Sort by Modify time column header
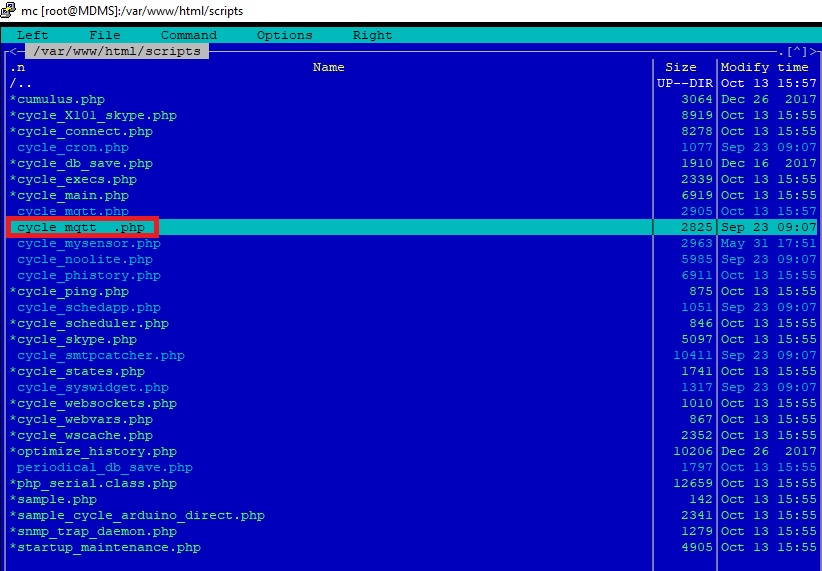The width and height of the screenshot is (822, 571). pos(765,67)
